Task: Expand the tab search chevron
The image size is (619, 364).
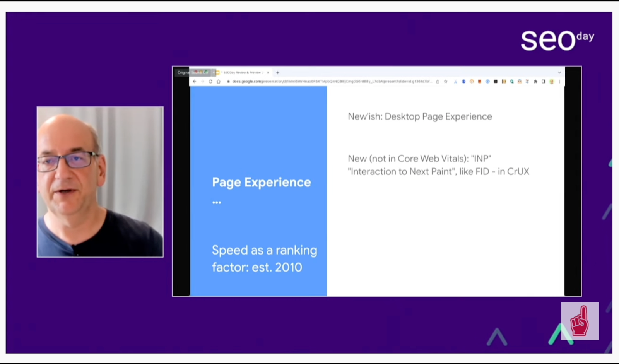Action: coord(559,73)
